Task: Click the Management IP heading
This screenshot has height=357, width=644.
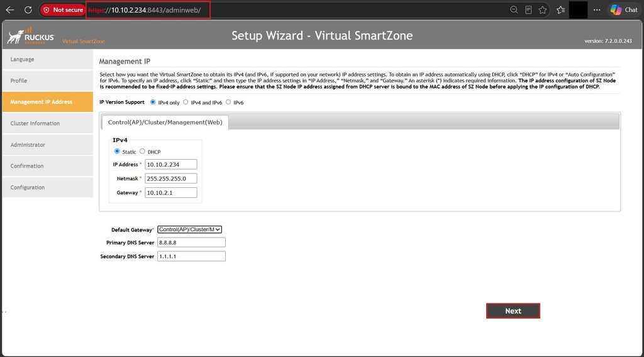Action: (125, 61)
